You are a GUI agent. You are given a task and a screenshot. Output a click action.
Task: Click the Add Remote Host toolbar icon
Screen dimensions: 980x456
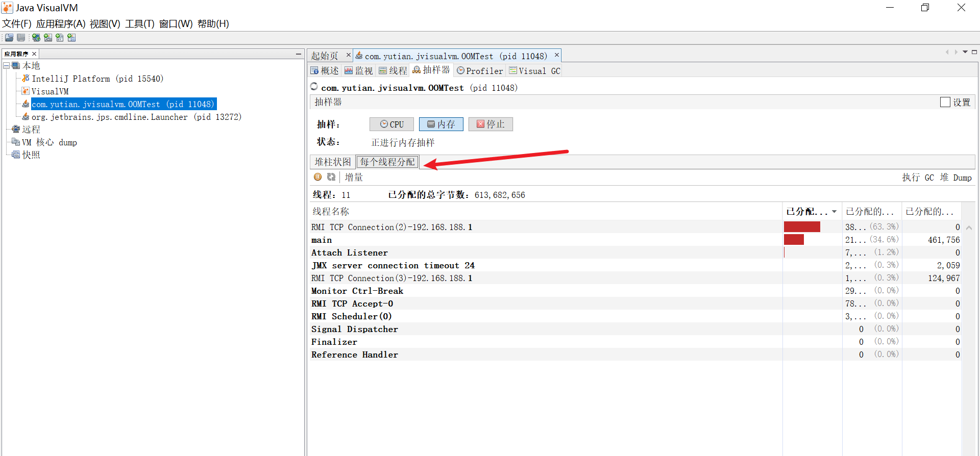tap(36, 38)
